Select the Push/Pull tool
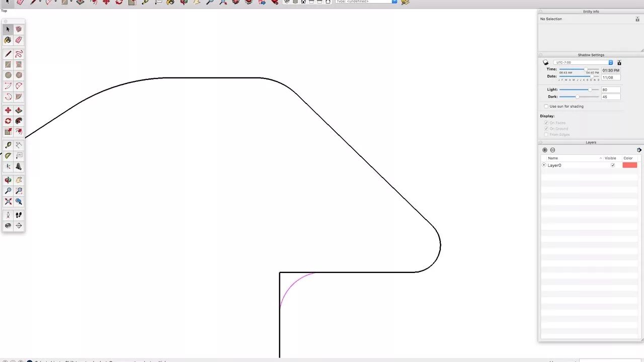Image resolution: width=644 pixels, height=362 pixels. click(x=19, y=110)
